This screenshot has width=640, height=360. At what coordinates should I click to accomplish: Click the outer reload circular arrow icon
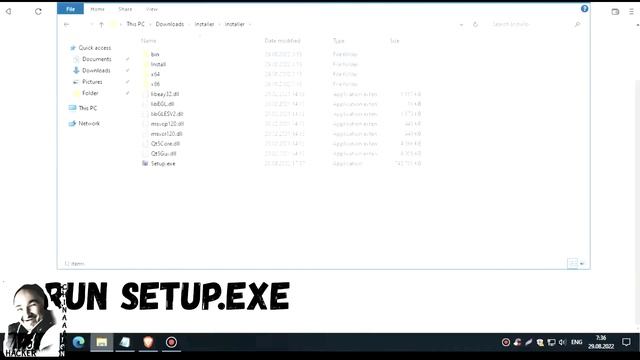click(x=38, y=11)
